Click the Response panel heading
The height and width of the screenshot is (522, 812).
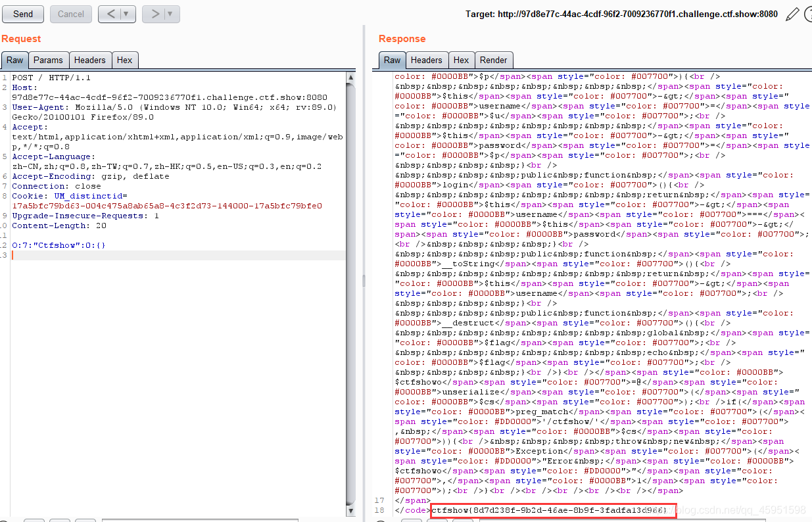click(x=402, y=39)
